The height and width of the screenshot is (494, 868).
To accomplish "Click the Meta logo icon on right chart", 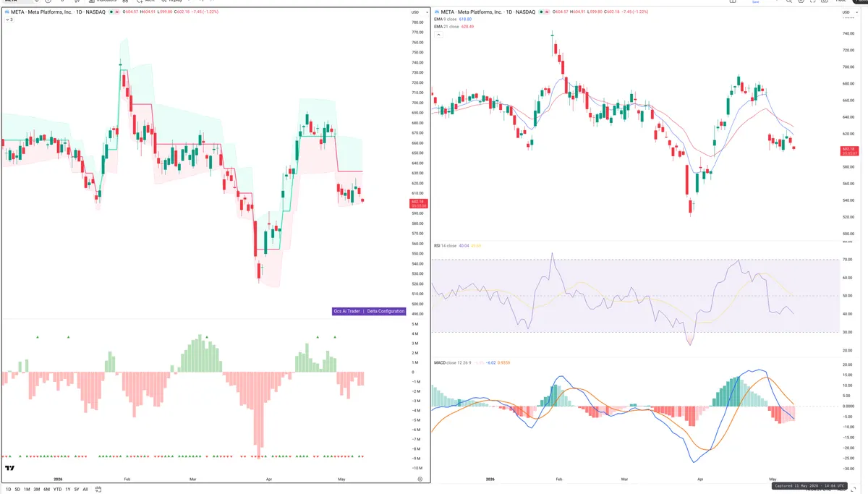I will click(437, 12).
